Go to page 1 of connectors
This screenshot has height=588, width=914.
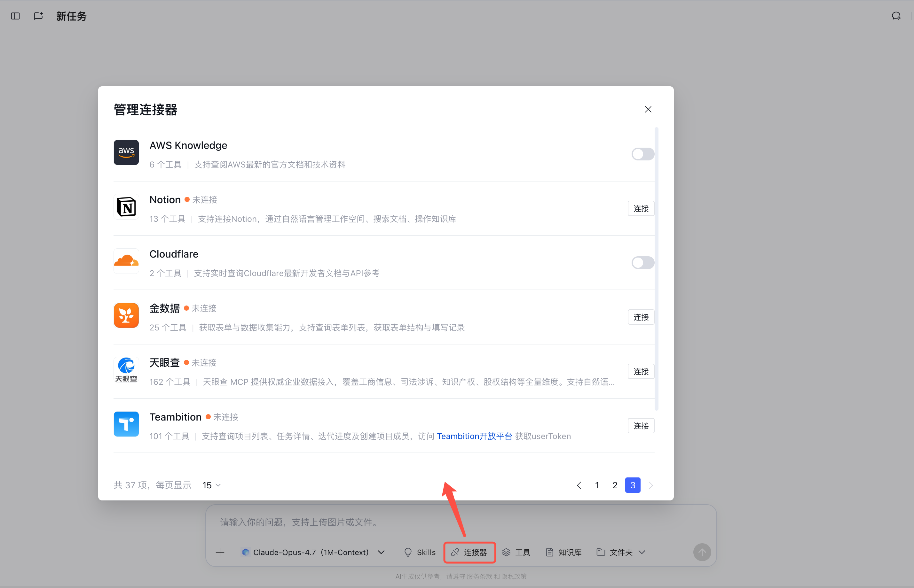597,485
